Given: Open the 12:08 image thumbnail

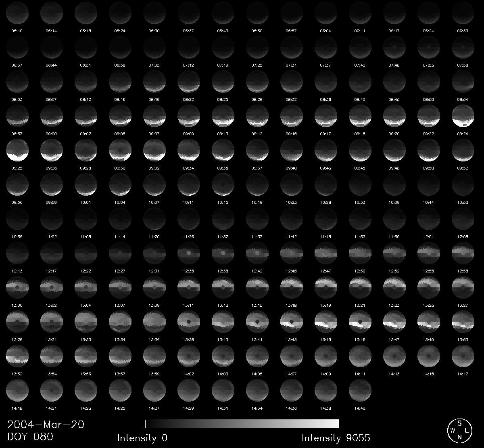Looking at the screenshot, I should pos(463,219).
